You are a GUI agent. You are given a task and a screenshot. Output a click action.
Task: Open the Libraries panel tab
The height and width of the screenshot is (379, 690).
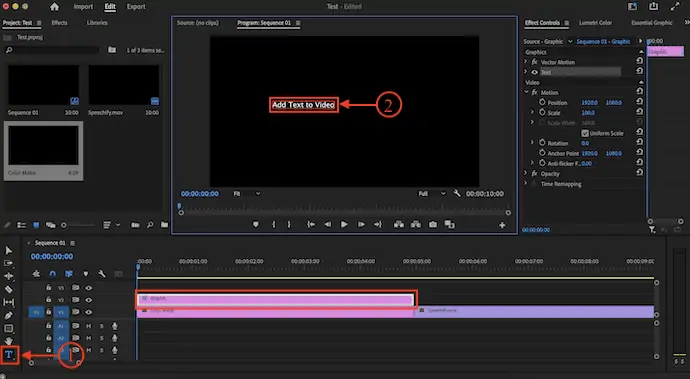point(97,23)
